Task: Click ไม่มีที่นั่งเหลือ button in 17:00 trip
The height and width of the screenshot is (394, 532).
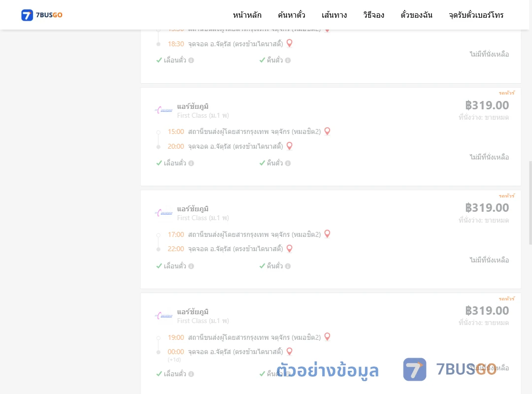Action: click(489, 260)
